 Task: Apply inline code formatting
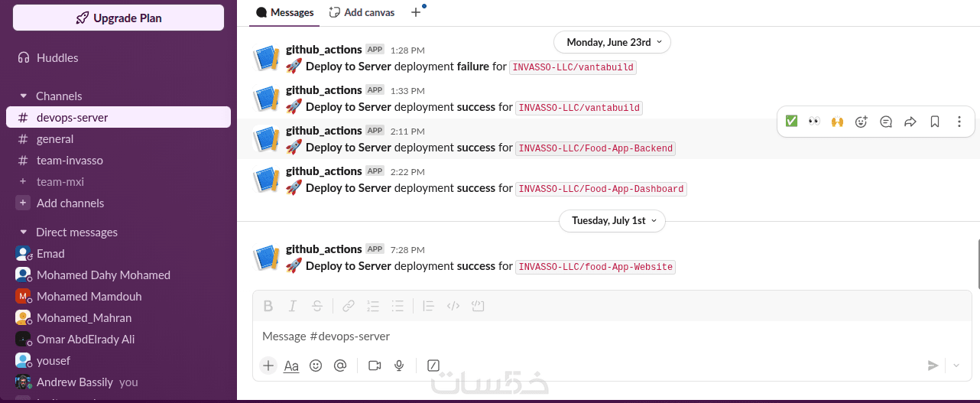[x=453, y=306]
